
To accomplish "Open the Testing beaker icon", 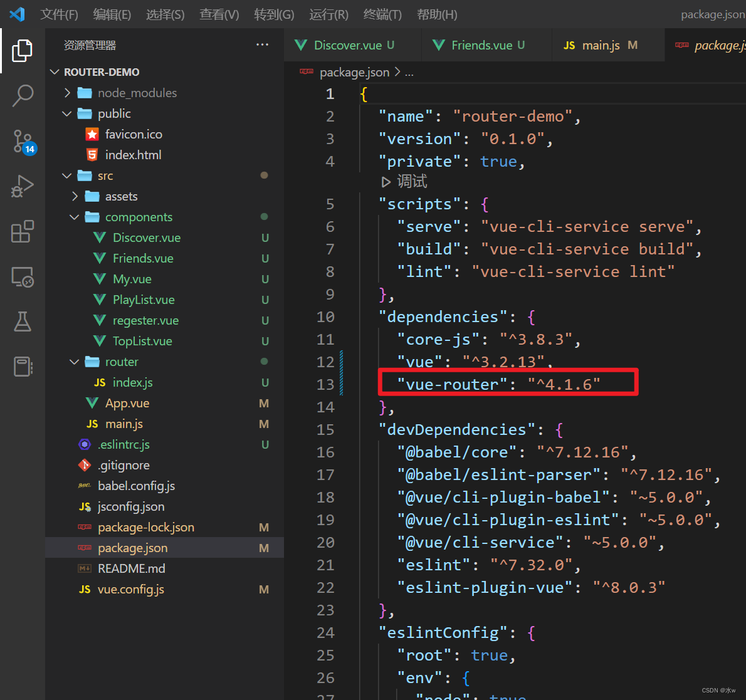I will (x=23, y=321).
